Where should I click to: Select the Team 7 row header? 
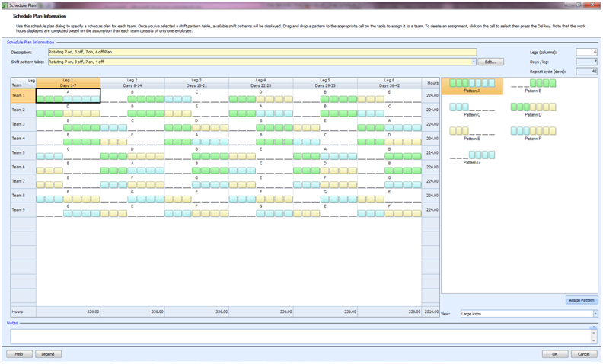click(24, 181)
